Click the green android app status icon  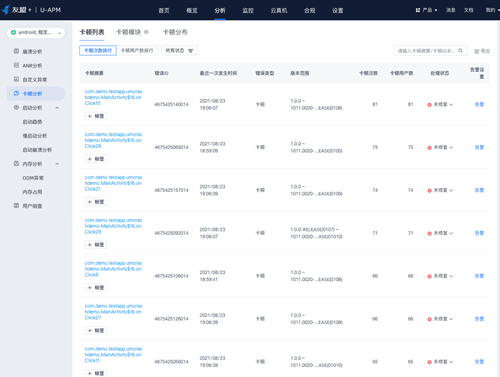pos(13,32)
